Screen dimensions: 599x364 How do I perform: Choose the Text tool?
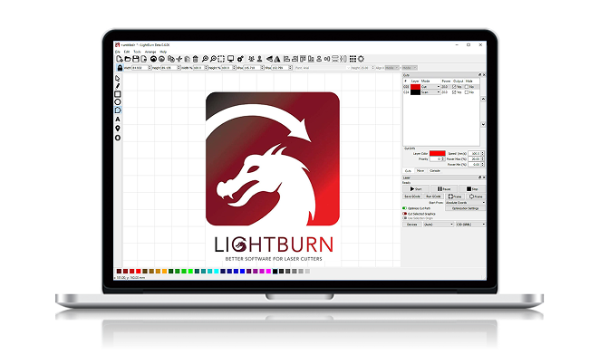click(x=118, y=120)
